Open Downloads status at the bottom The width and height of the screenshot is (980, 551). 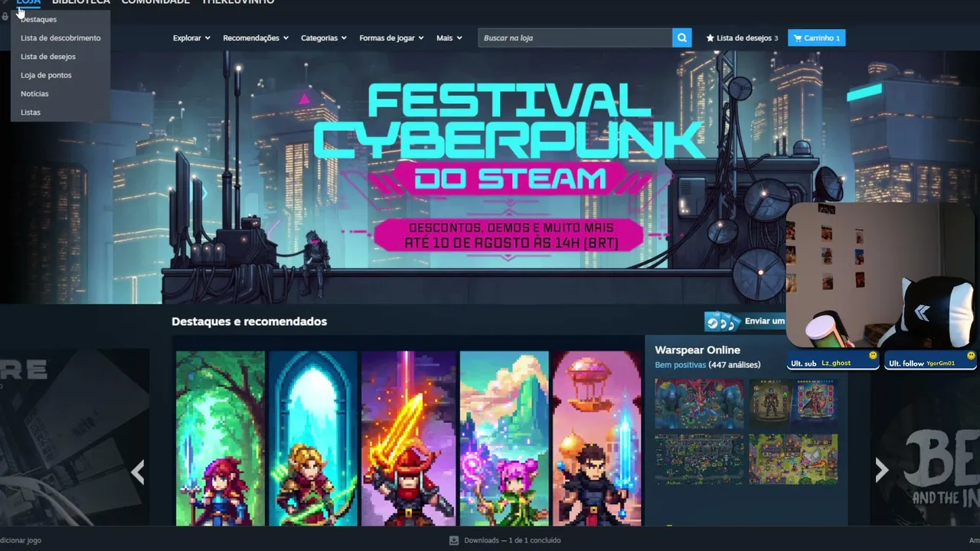pyautogui.click(x=505, y=540)
